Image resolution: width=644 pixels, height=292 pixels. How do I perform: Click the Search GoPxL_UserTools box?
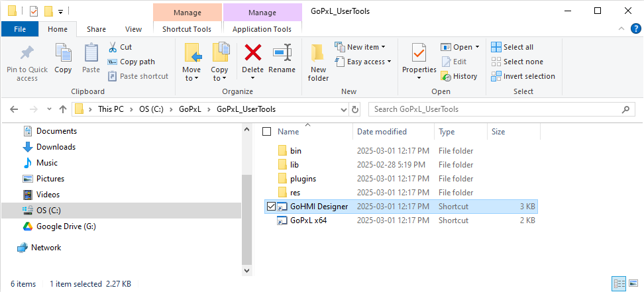(x=500, y=109)
